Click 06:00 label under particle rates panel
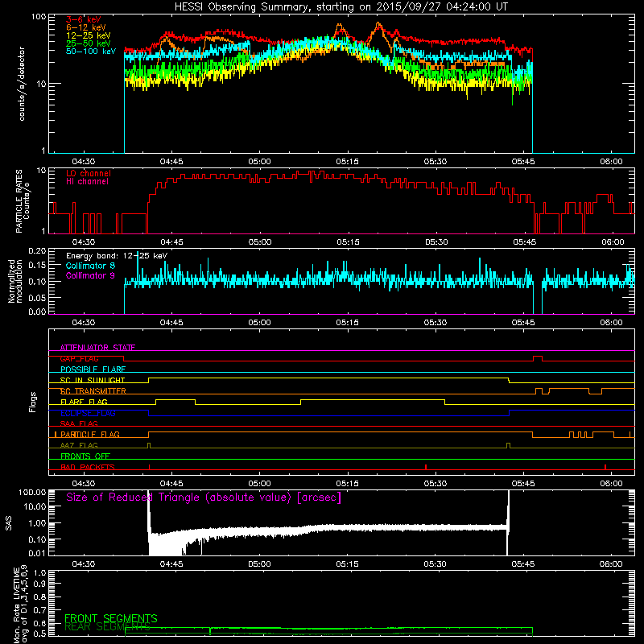The width and height of the screenshot is (644, 644). tap(613, 242)
